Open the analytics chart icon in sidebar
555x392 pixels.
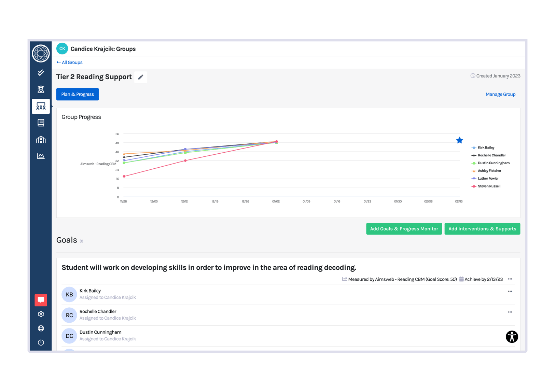(x=41, y=156)
